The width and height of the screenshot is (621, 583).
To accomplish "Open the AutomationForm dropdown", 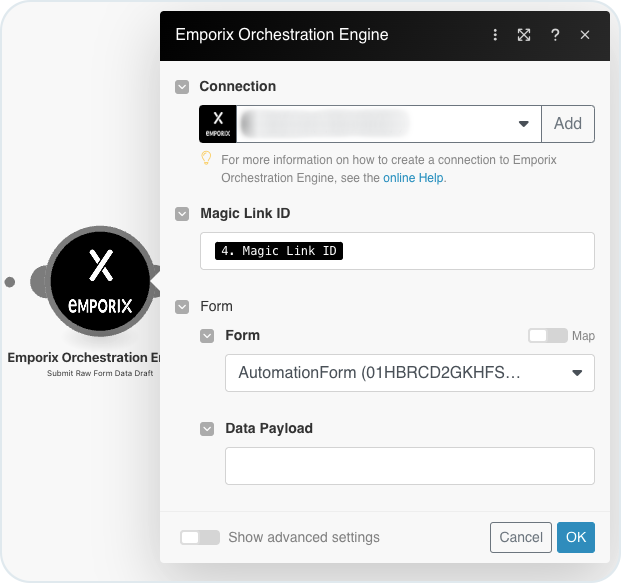I will coord(410,373).
